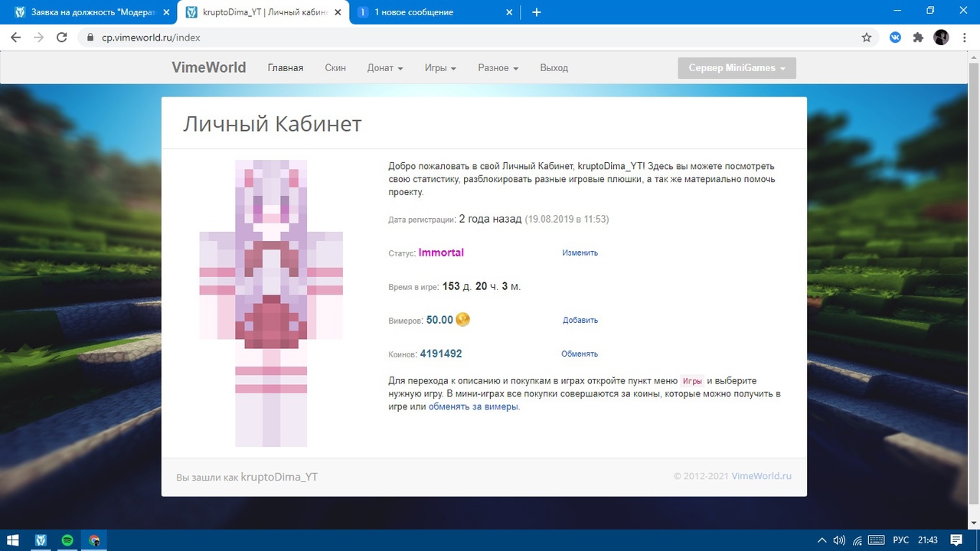
Task: Close the kruptoDima_YT Личный кабинет tab
Action: coord(338,12)
